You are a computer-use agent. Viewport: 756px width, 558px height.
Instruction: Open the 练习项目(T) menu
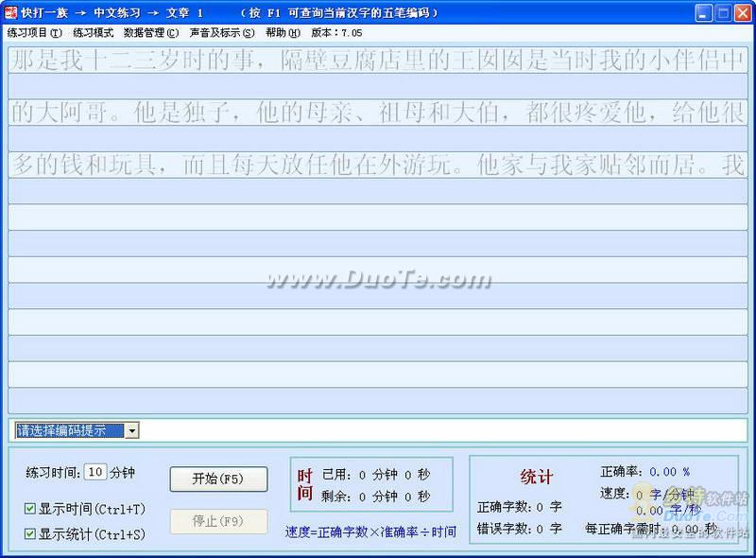[x=35, y=33]
